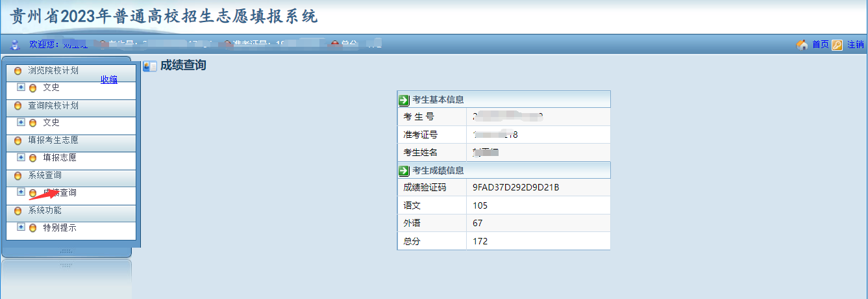
Task: Click green arrow icon of 考生基本信息
Action: click(x=404, y=100)
